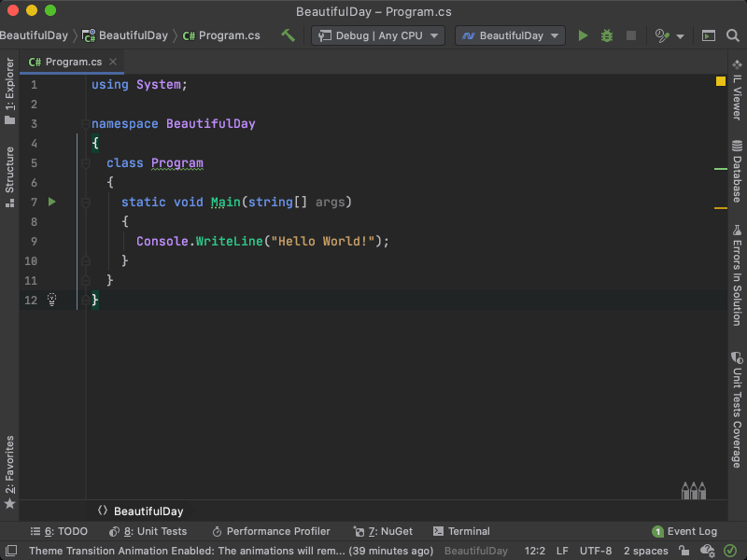This screenshot has width=747, height=560.
Task: Click the green marker on error stripe
Action: 720,169
